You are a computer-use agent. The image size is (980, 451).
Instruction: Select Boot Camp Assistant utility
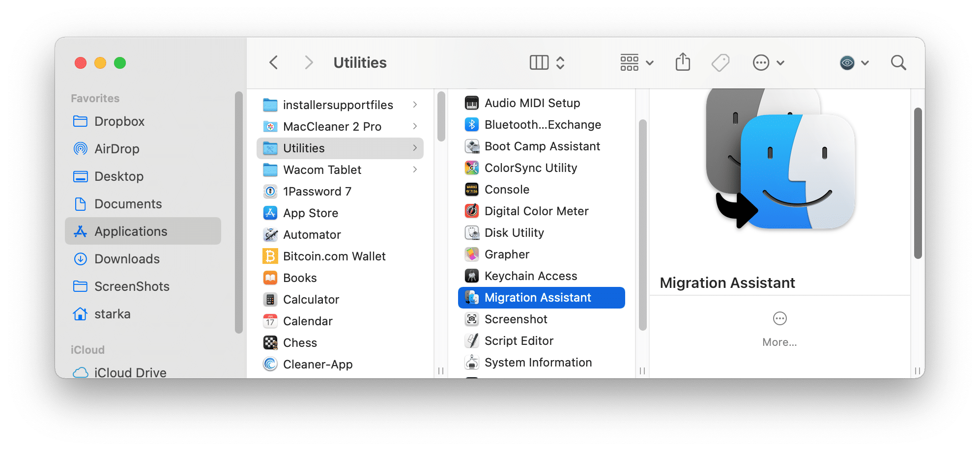(542, 146)
